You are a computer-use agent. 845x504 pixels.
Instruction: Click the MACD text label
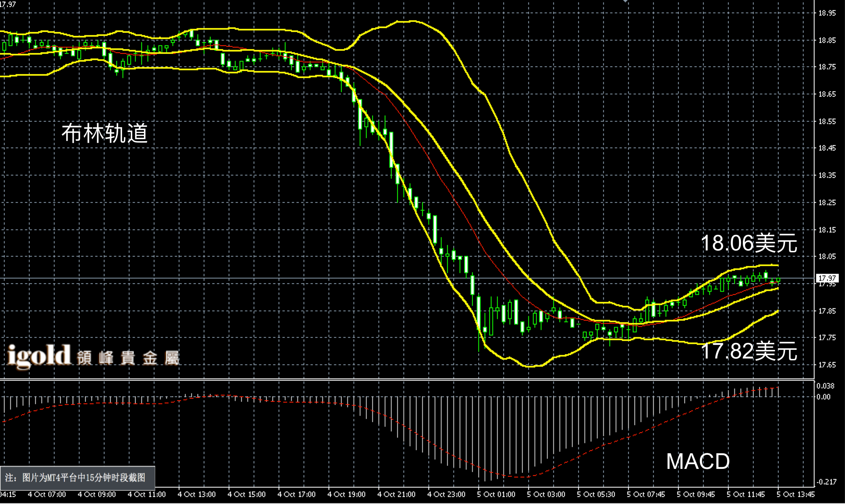click(698, 461)
